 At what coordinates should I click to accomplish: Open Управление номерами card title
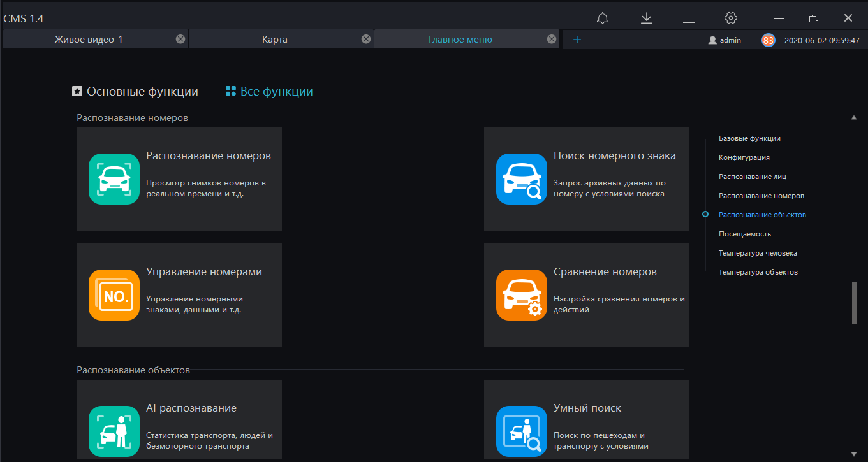click(x=204, y=271)
